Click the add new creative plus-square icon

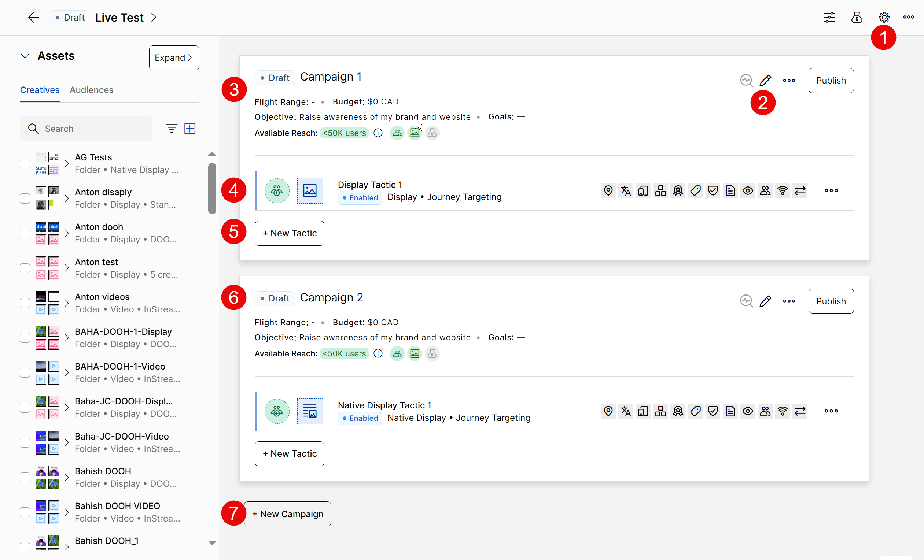[190, 129]
